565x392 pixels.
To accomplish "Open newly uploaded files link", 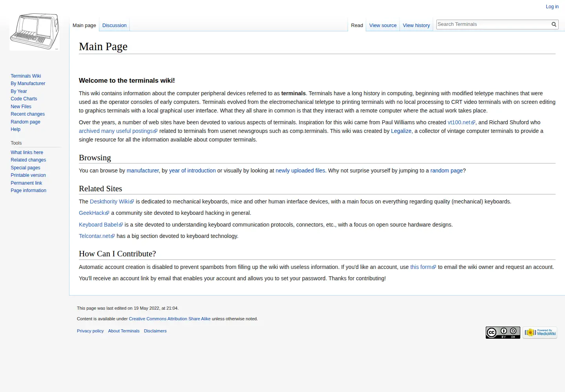I will [x=300, y=171].
